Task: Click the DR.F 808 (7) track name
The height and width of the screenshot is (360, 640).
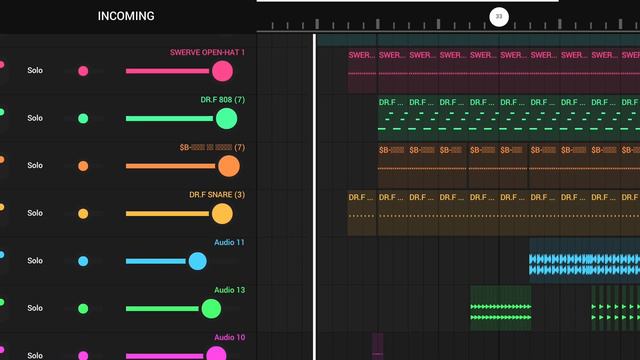Action: 223,100
